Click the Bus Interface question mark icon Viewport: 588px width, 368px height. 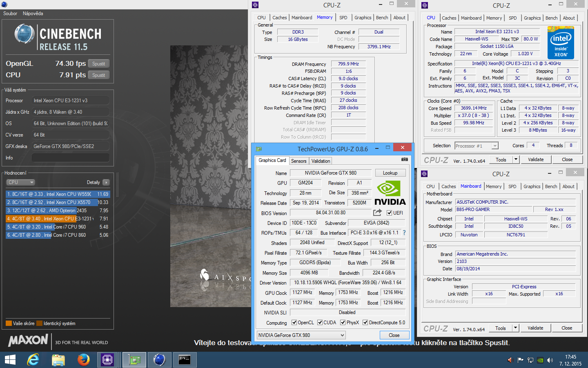pyautogui.click(x=404, y=233)
